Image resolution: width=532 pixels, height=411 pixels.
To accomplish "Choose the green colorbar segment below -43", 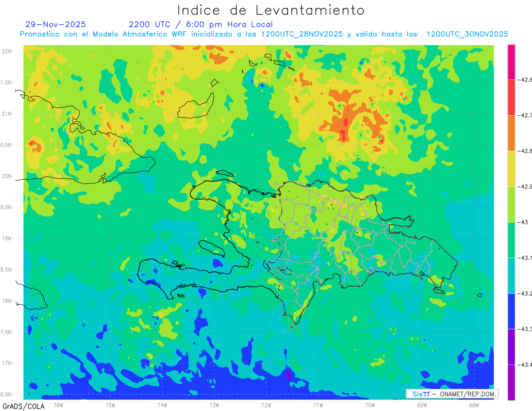I will (x=511, y=240).
